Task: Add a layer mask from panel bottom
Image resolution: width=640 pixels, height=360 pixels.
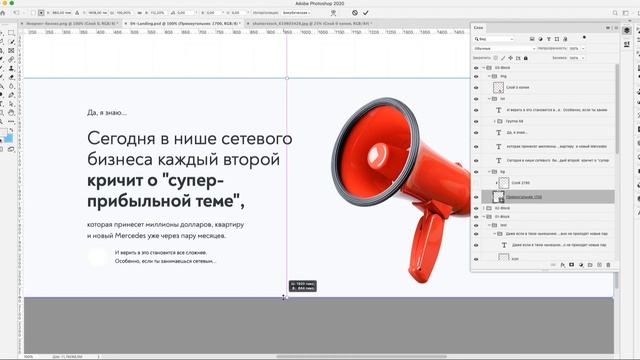Action: (571, 265)
